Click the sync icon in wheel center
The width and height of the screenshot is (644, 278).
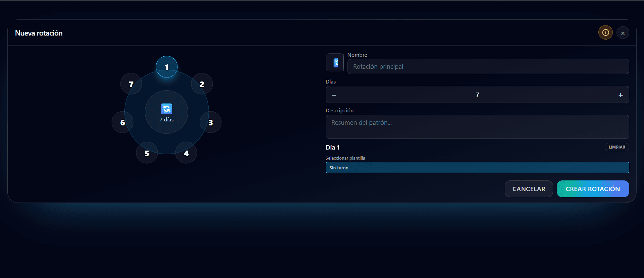[166, 109]
